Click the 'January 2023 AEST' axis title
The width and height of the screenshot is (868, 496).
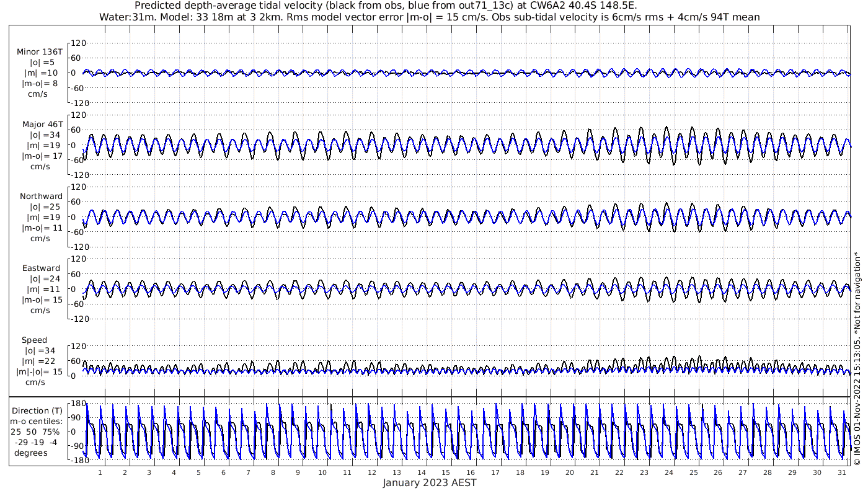pos(429,483)
